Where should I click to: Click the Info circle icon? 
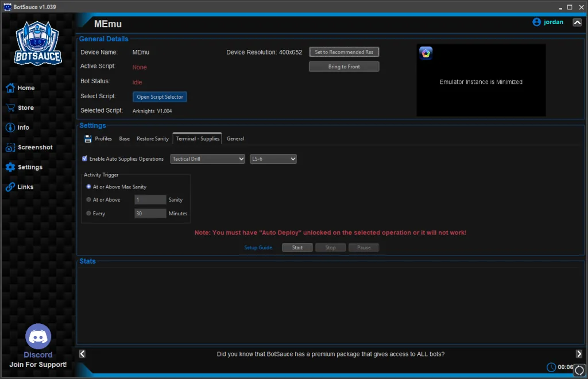tap(10, 127)
